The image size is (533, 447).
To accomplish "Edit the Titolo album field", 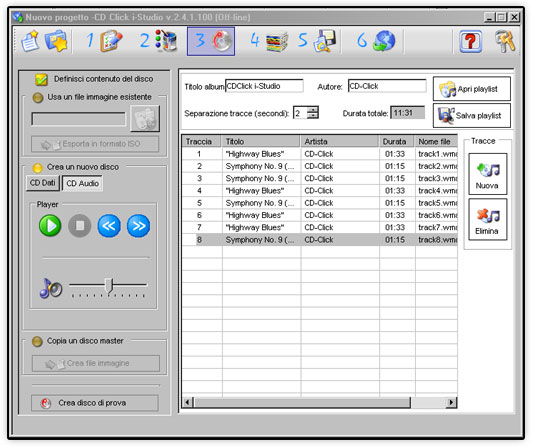I will pyautogui.click(x=264, y=86).
